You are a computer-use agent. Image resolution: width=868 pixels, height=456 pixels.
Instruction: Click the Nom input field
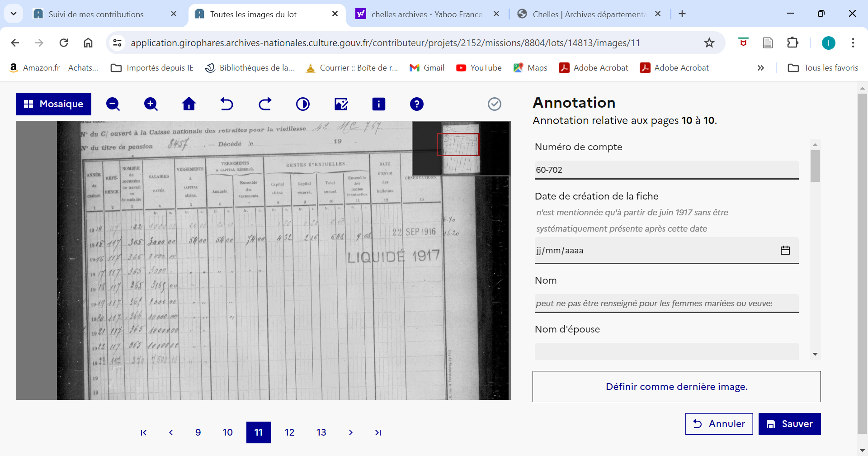666,303
